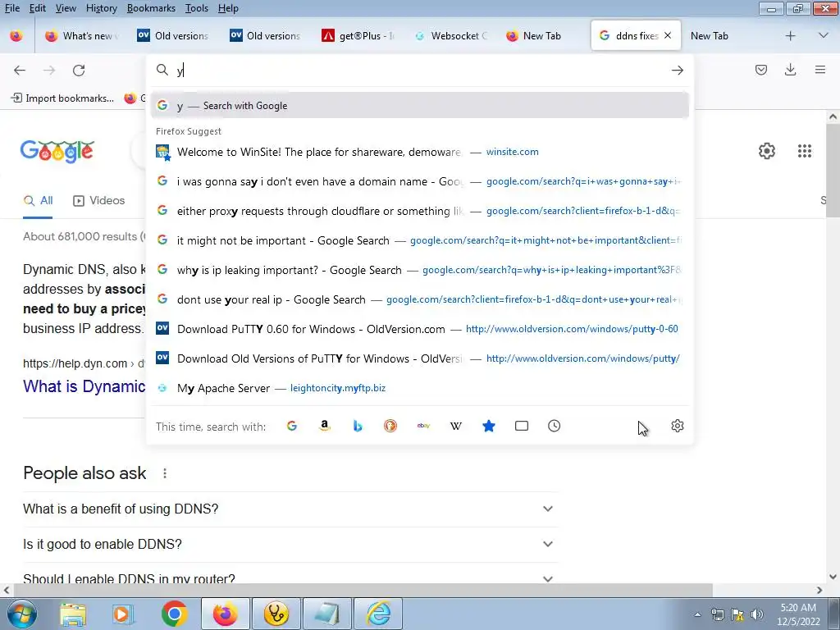Close the ddns fixes tab

coord(668,35)
